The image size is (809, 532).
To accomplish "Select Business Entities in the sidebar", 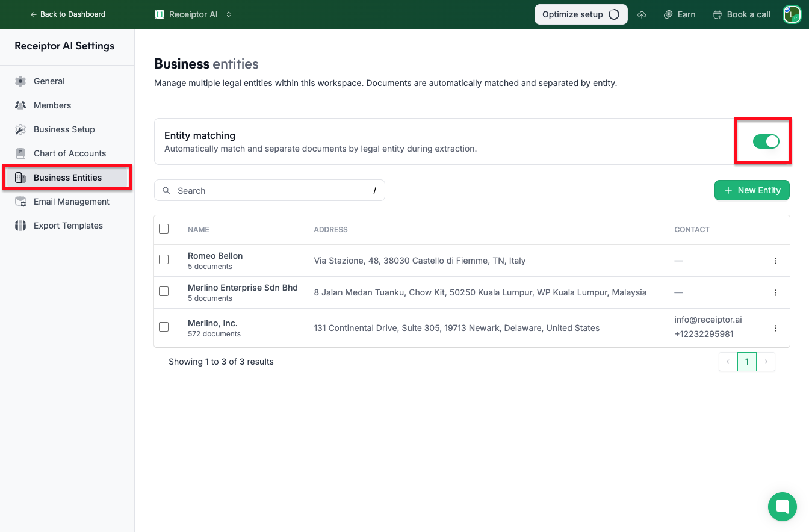I will pyautogui.click(x=67, y=178).
